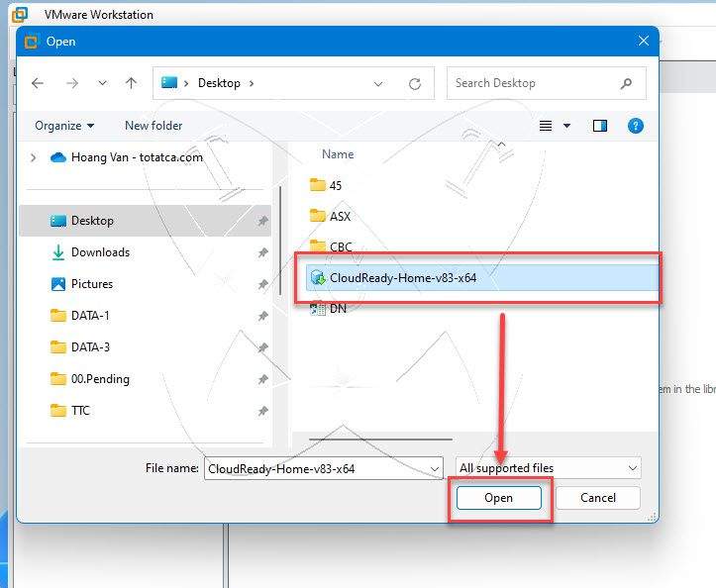The image size is (716, 588).
Task: Go back with the left arrow
Action: coord(38,83)
